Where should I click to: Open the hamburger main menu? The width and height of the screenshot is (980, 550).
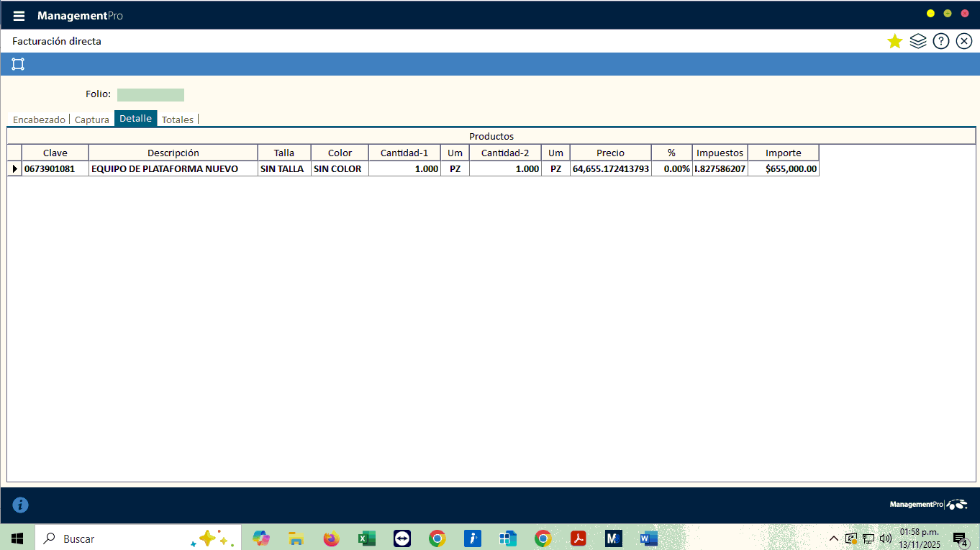pyautogui.click(x=19, y=16)
